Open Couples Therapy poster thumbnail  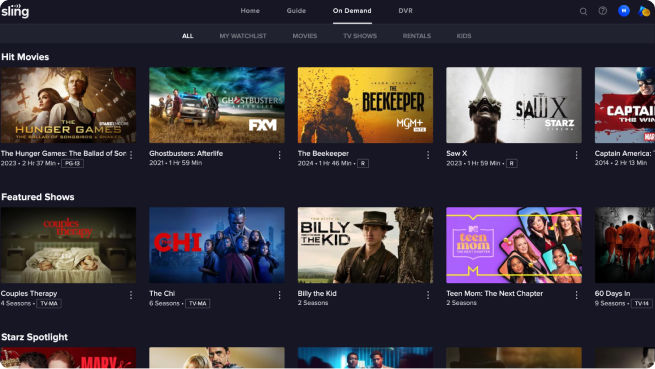click(68, 245)
